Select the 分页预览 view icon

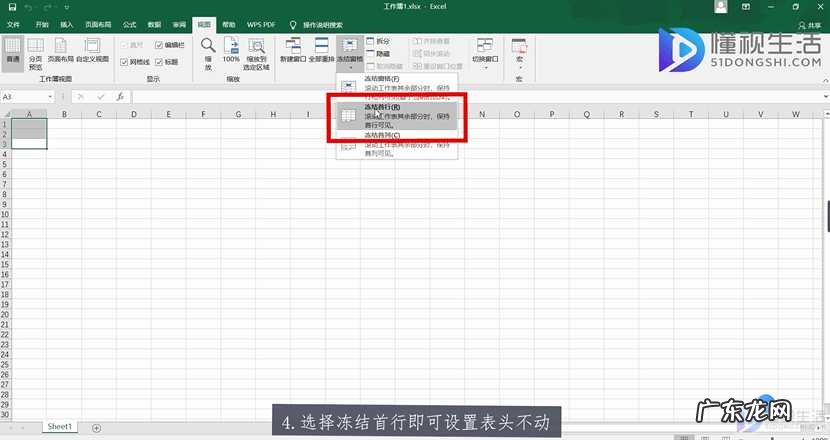tap(35, 54)
